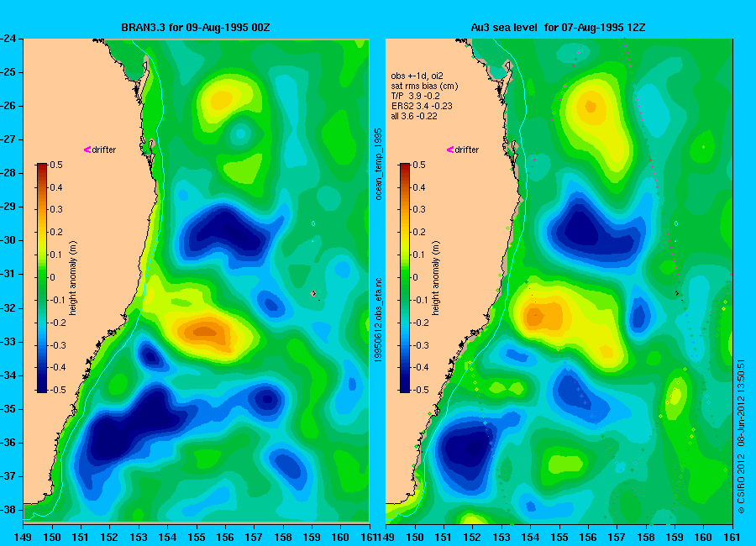Click the 'height anomaly (m)' label in BRAN3.3 panel
Image resolution: width=756 pixels, height=546 pixels.
click(73, 278)
